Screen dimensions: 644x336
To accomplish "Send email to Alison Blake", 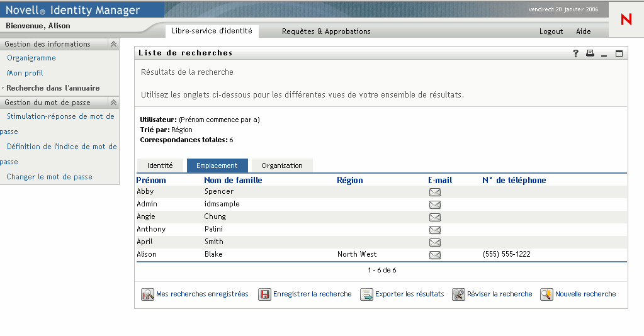I will tap(435, 255).
